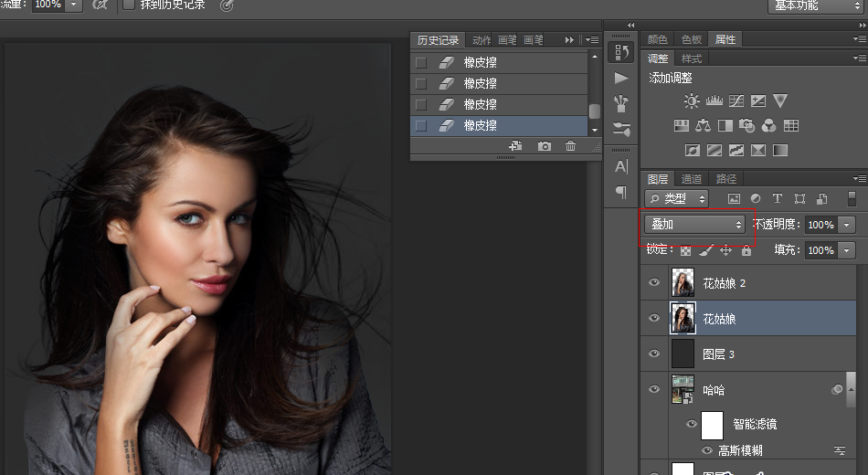The height and width of the screenshot is (475, 868).
Task: Hide the 花姑娘 2 layer
Action: [x=654, y=283]
